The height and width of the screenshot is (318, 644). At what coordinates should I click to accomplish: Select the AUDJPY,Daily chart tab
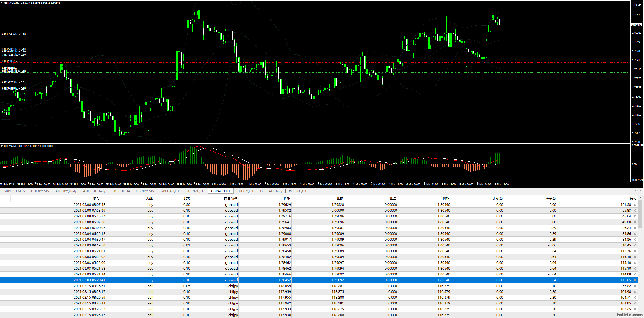[x=66, y=191]
